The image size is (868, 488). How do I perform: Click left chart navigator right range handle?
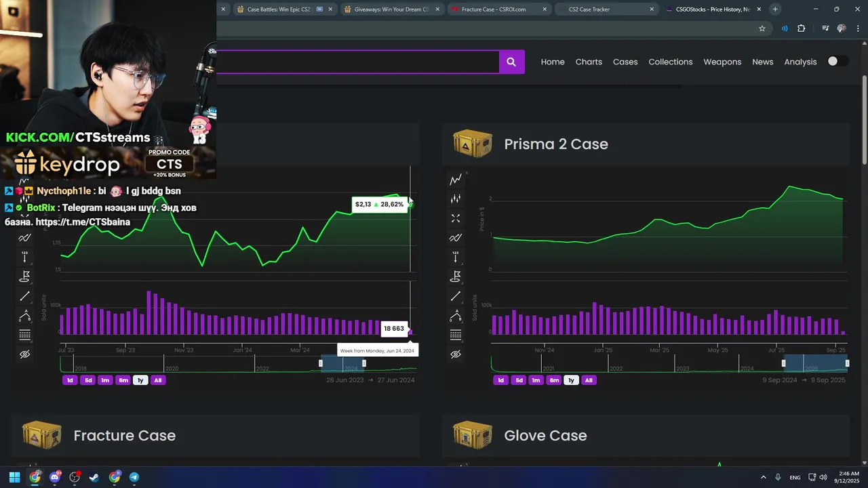(364, 363)
